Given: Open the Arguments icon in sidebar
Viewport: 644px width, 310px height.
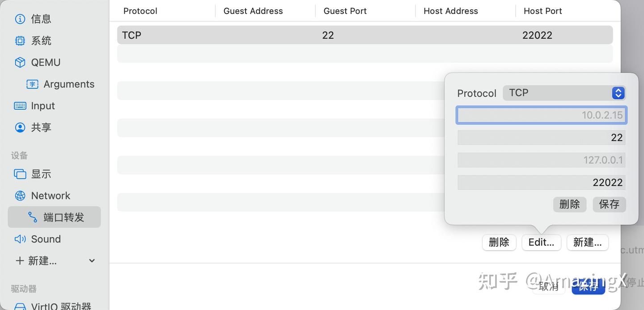Looking at the screenshot, I should [32, 84].
